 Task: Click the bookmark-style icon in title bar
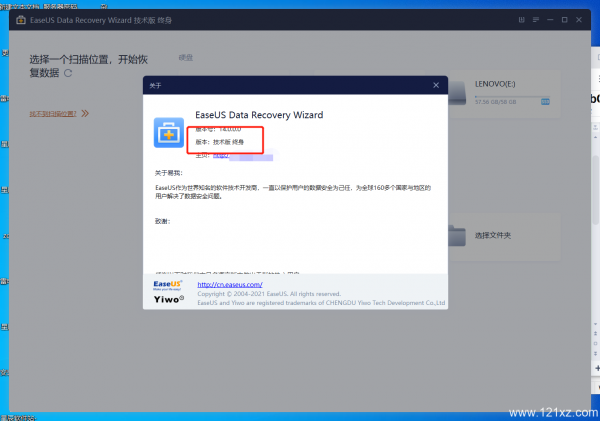coord(522,20)
